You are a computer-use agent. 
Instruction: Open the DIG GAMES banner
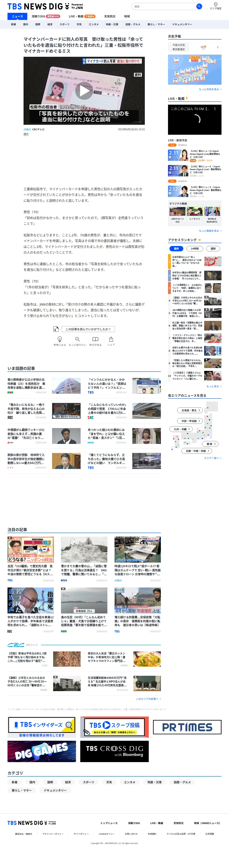click(x=42, y=751)
